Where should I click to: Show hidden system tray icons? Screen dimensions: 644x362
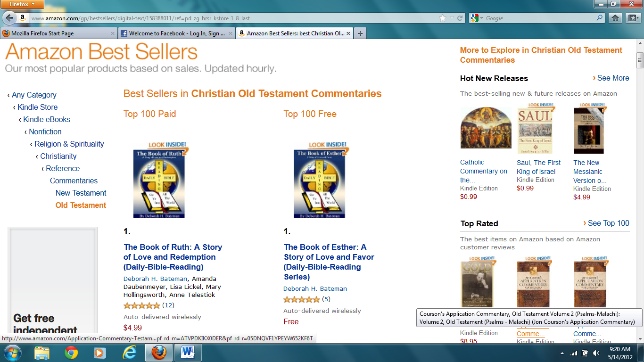[562, 353]
